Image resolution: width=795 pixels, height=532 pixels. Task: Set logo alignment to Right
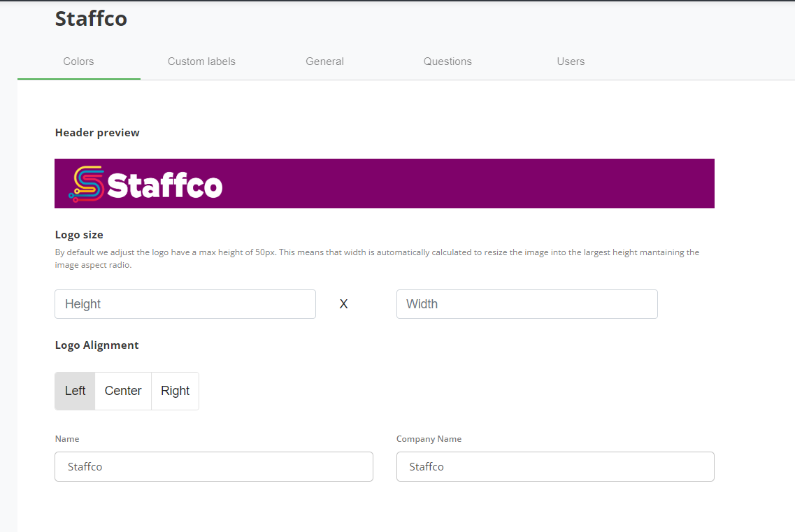click(175, 391)
